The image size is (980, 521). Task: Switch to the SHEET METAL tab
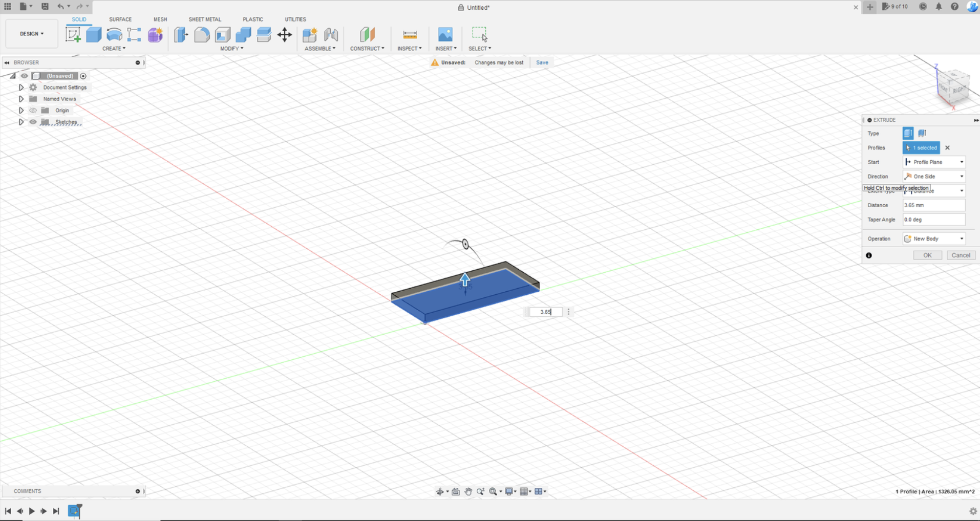click(205, 19)
